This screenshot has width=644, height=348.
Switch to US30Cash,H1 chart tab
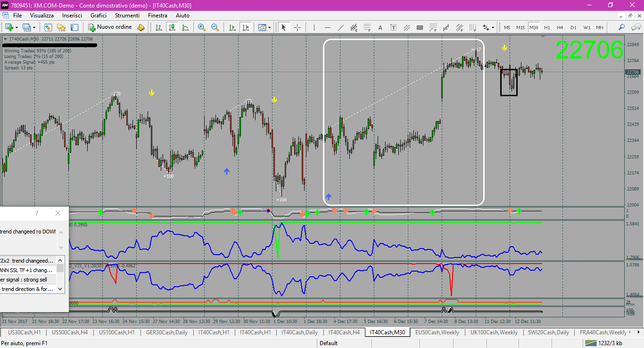click(25, 332)
